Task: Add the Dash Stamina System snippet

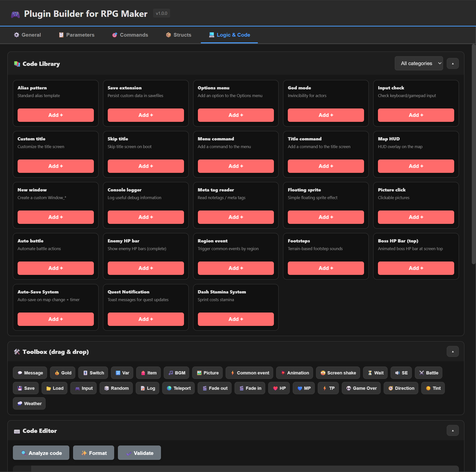Action: tap(236, 319)
